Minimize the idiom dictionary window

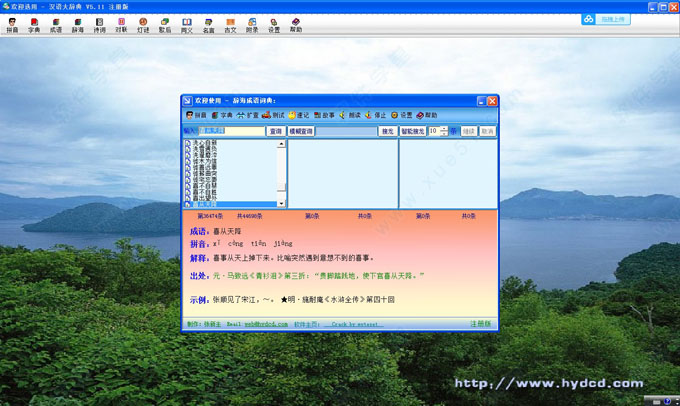(x=481, y=101)
